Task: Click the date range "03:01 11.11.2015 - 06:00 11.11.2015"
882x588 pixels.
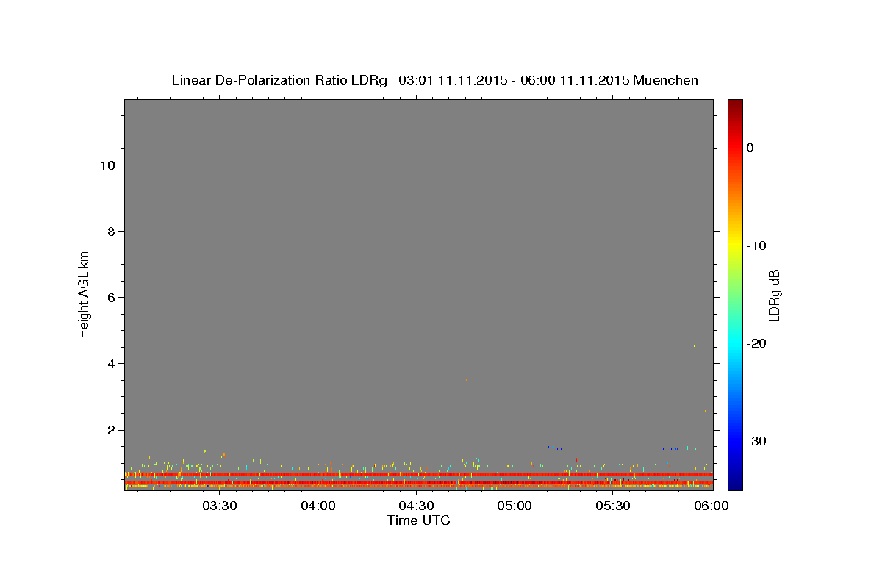Action: tap(514, 80)
